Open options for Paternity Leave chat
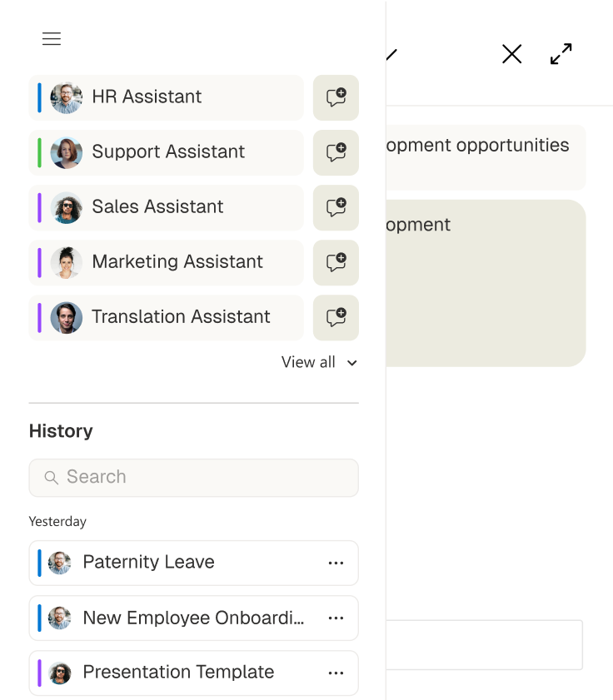Image resolution: width=613 pixels, height=700 pixels. pos(336,563)
